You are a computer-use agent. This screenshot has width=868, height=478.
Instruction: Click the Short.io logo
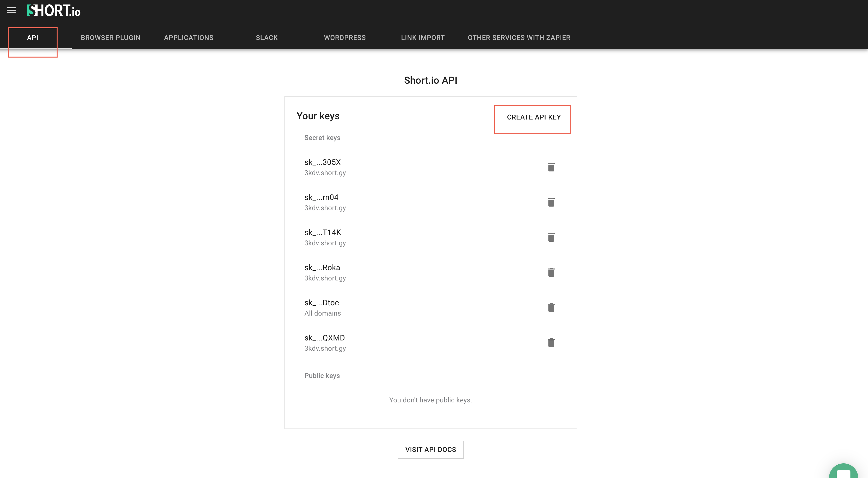(54, 11)
